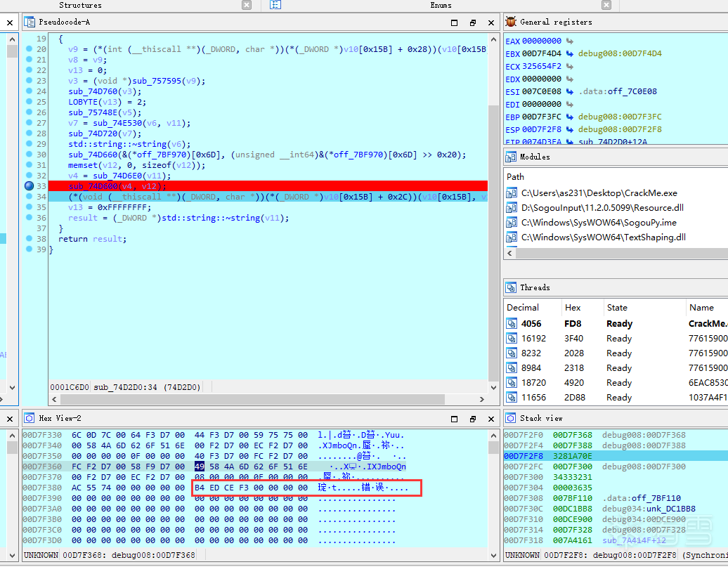Click the jump arrow next to ESI register

(x=570, y=91)
